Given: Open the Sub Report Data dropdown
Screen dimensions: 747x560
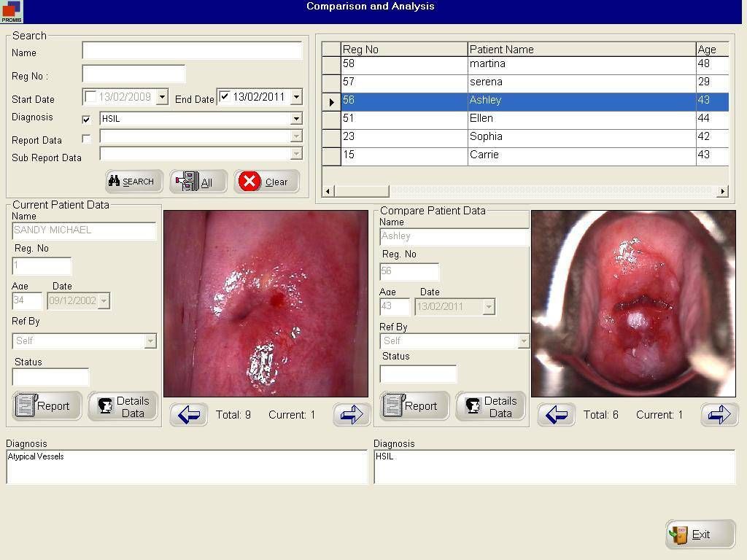Looking at the screenshot, I should [x=296, y=154].
